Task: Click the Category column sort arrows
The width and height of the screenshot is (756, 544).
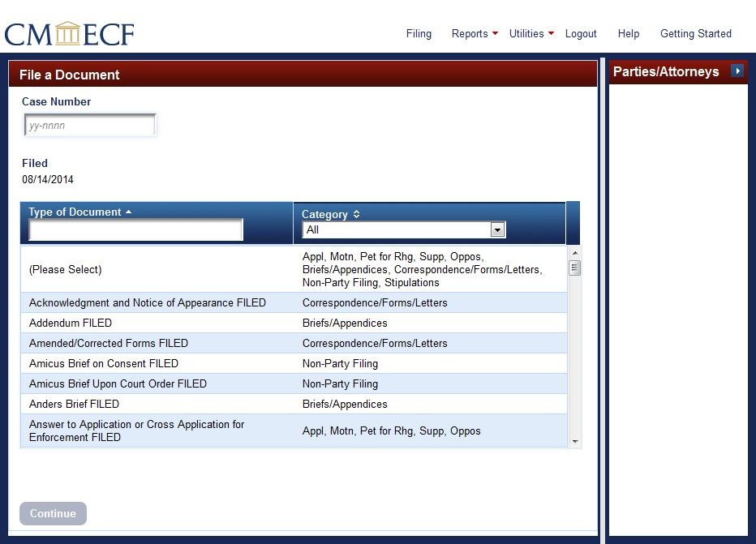Action: (x=356, y=215)
